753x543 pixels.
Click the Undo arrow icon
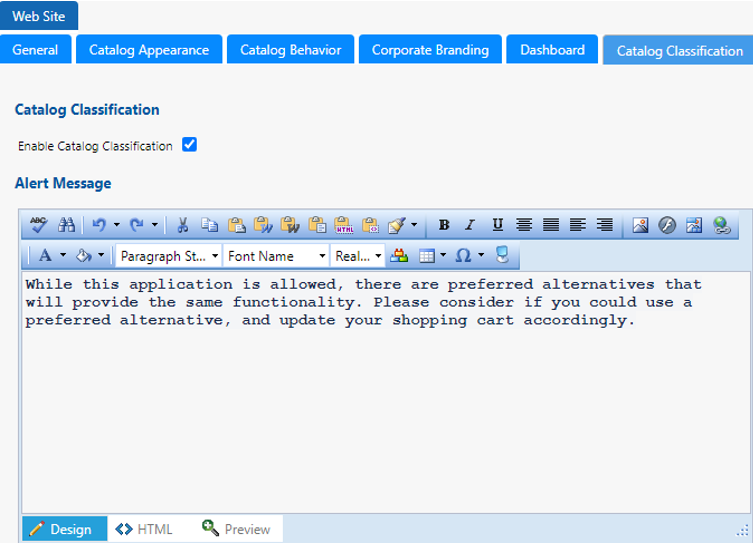tap(98, 225)
